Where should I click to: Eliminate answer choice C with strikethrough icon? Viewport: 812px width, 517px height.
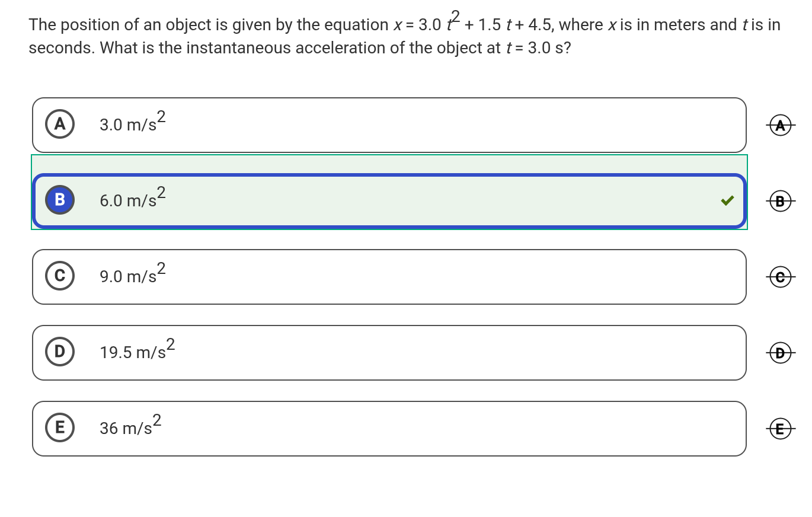pyautogui.click(x=780, y=277)
